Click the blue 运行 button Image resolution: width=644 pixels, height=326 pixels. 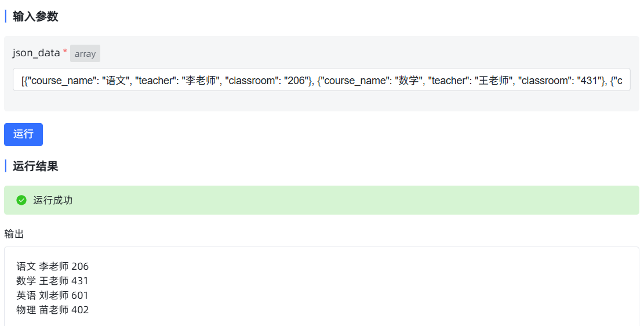[23, 135]
